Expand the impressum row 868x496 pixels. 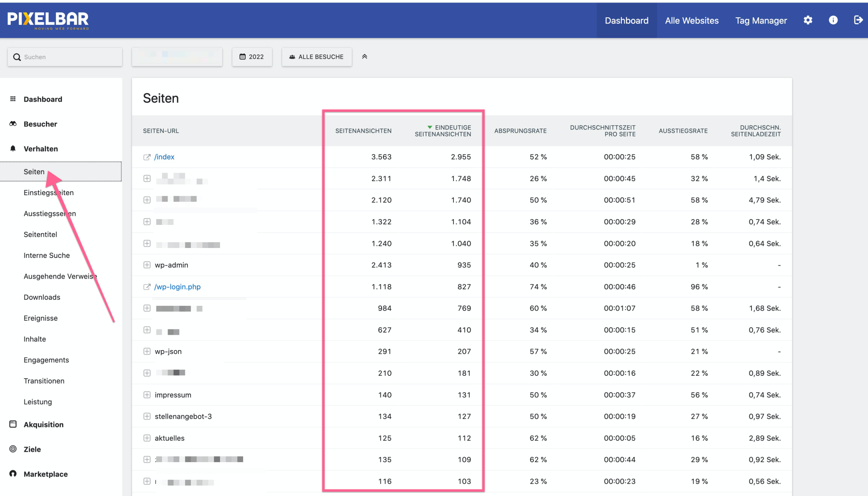(147, 395)
